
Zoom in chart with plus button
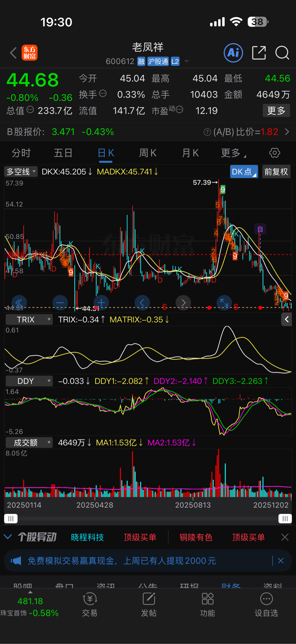pos(101,303)
